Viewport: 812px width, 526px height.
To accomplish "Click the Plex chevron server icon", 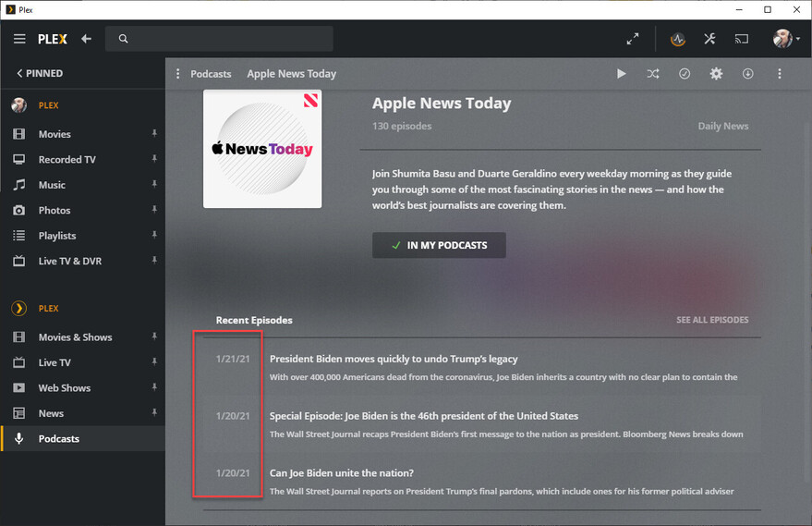I will 19,309.
